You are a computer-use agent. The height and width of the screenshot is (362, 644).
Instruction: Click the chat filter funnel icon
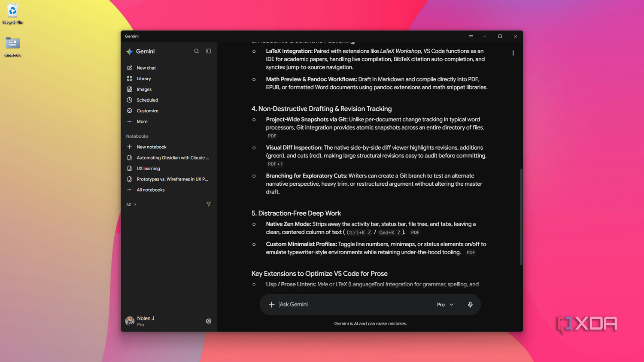tap(209, 204)
